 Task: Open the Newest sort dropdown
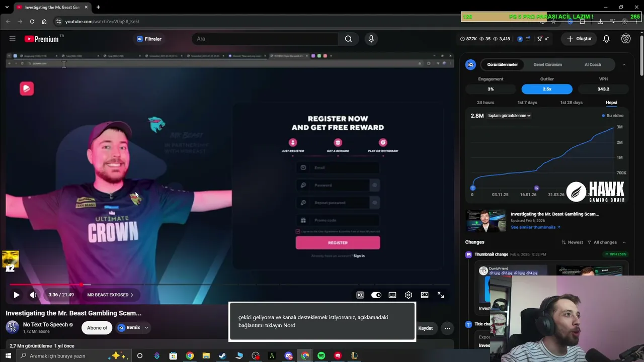click(x=572, y=242)
